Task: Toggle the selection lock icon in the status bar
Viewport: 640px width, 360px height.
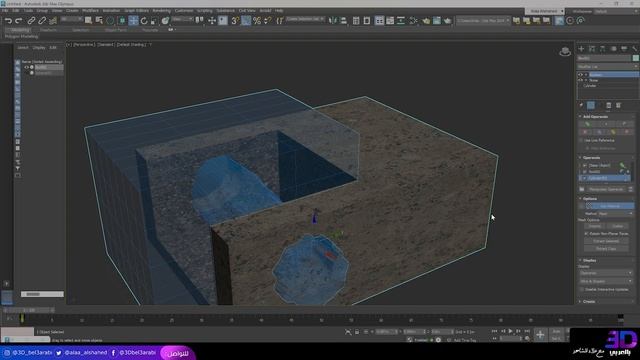Action: pos(357,332)
